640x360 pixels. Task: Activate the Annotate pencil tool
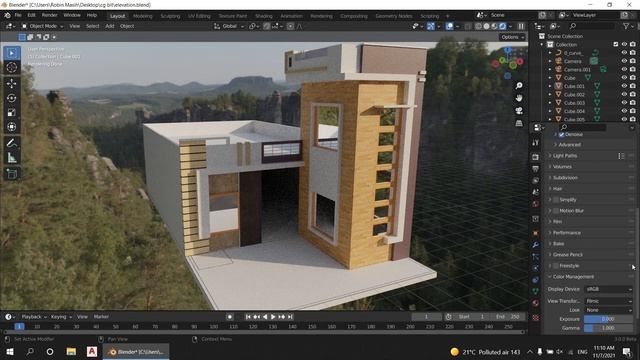pyautogui.click(x=11, y=143)
